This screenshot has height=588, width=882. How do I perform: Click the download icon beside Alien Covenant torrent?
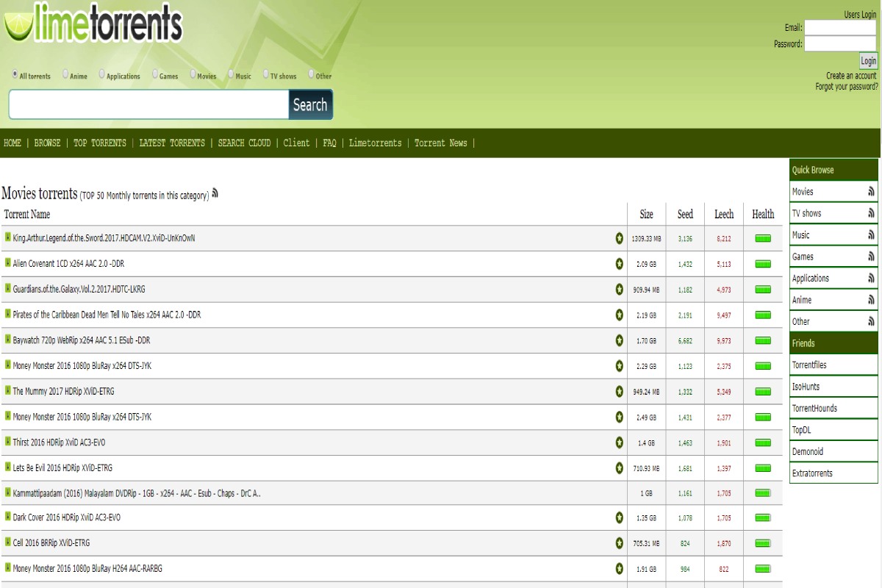click(7, 262)
